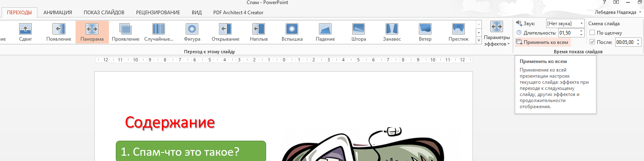The width and height of the screenshot is (644, 161).
Task: Switch to the АНИМАЦИЯ tab
Action: 58,13
